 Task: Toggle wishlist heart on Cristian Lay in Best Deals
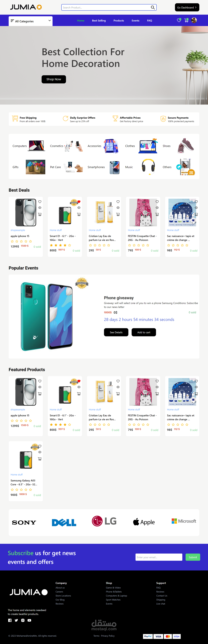(118, 202)
